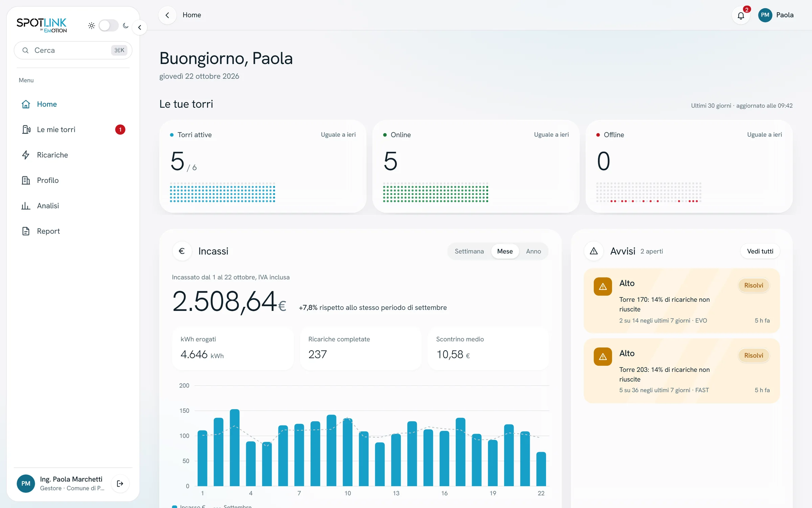Go to Ricariche in the sidebar
Screen dimensions: 812x508
pyautogui.click(x=73, y=155)
